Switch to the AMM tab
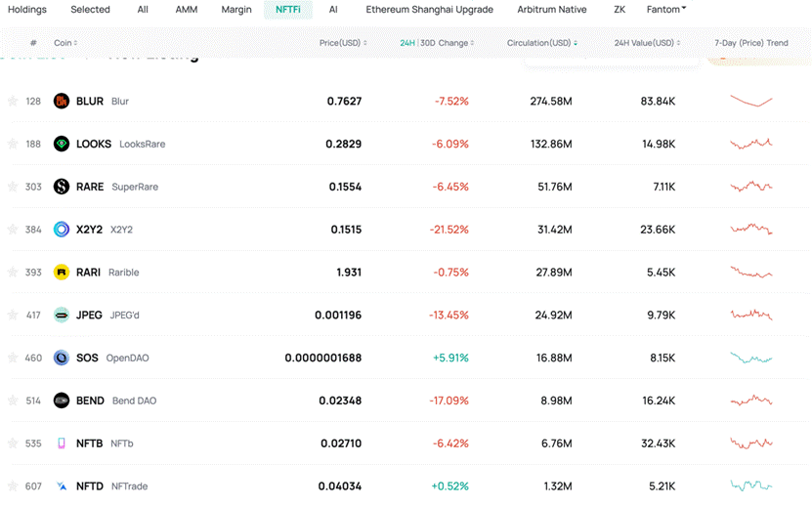 coord(186,10)
